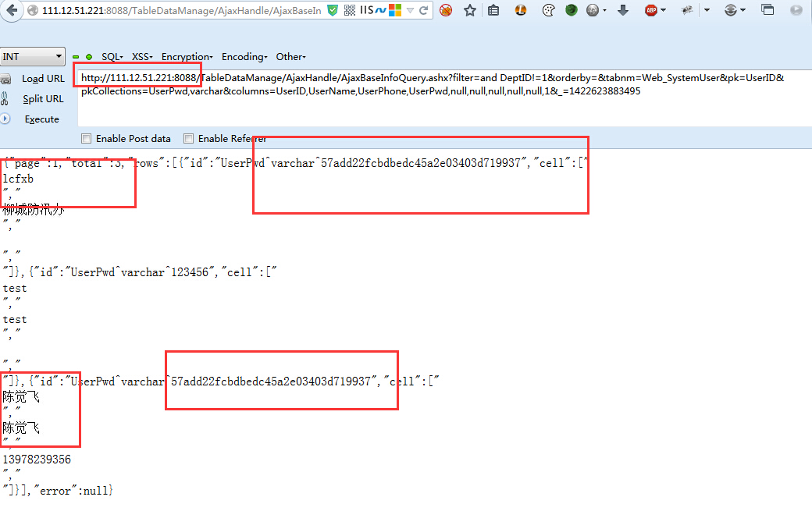Go back with the browser back arrow
Image resolution: width=812 pixels, height=511 pixels.
pos(12,10)
